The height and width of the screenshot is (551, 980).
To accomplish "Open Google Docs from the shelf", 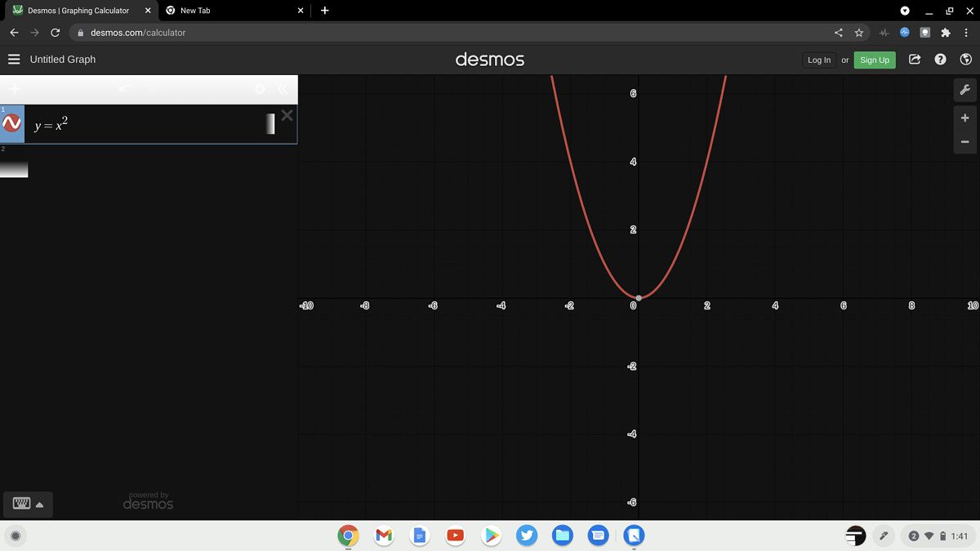I will coord(420,535).
